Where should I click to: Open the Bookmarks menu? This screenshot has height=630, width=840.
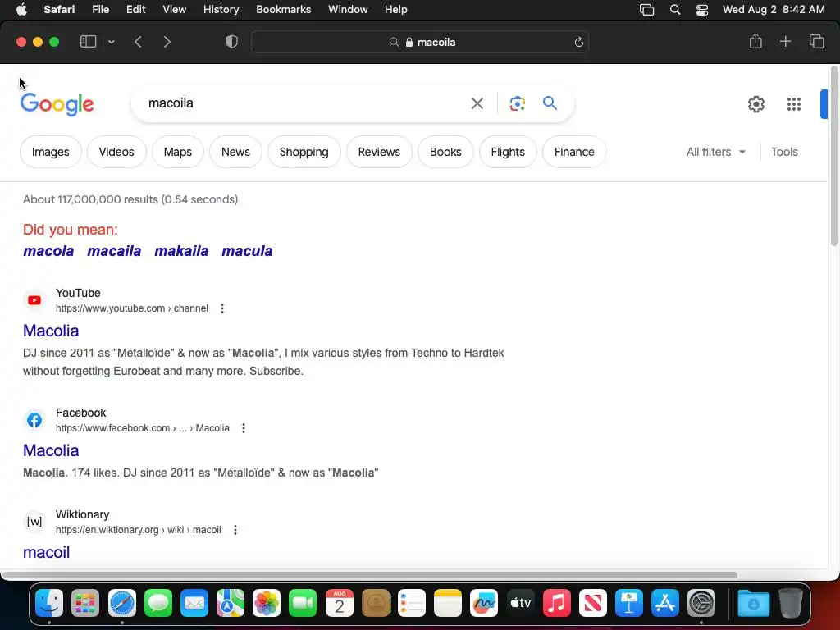point(283,10)
